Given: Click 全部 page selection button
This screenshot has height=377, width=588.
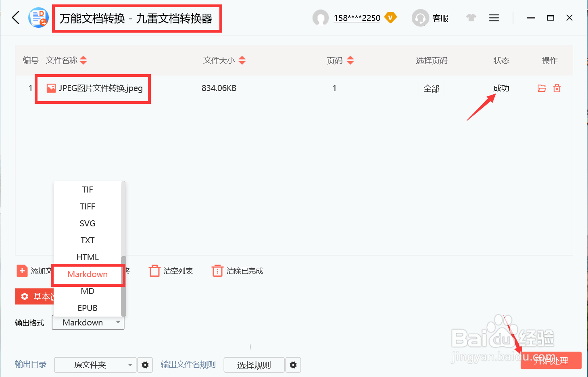Looking at the screenshot, I should pyautogui.click(x=432, y=89).
